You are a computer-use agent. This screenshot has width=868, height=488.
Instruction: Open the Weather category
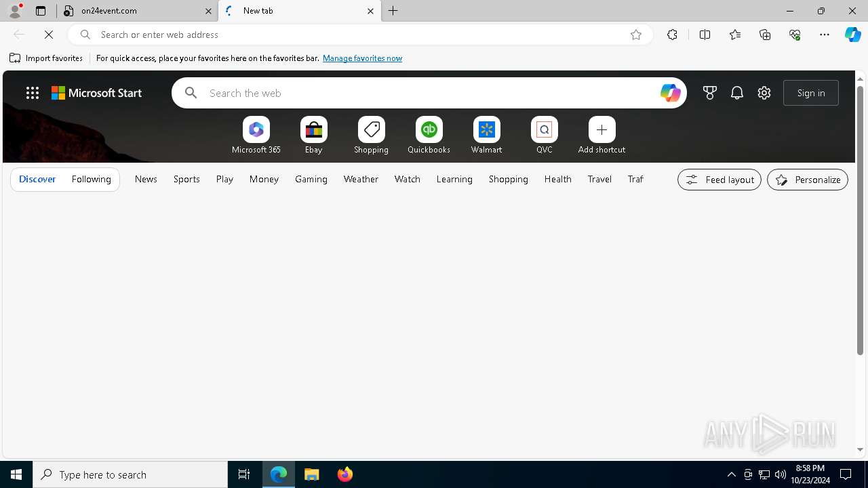[361, 179]
